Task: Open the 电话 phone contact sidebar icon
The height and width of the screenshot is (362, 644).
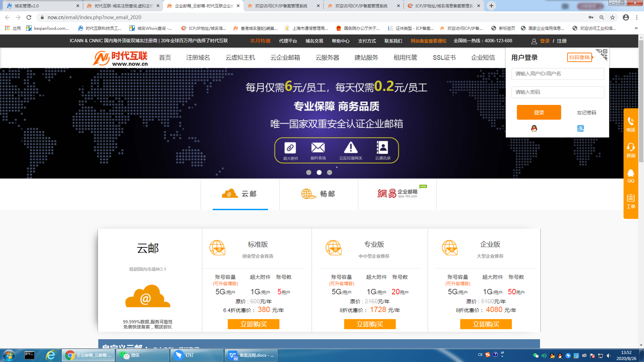Action: click(x=631, y=124)
